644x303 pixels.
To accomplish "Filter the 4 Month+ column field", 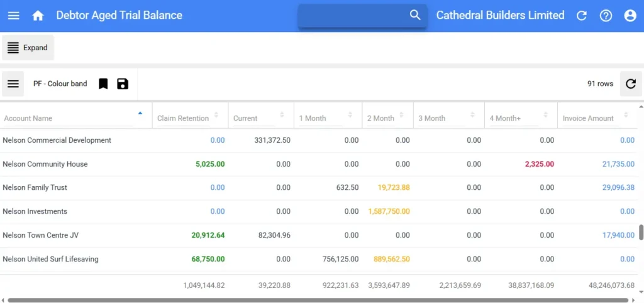I will tap(514, 119).
